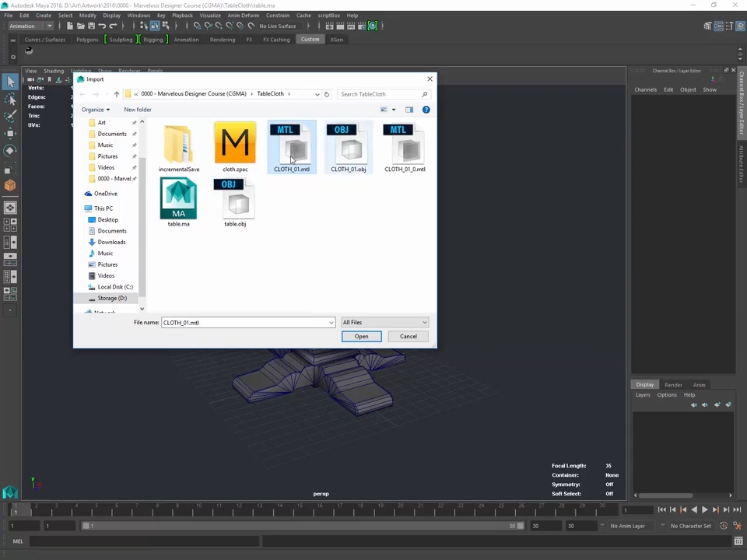Expand the Organize dropdown menu

(96, 110)
